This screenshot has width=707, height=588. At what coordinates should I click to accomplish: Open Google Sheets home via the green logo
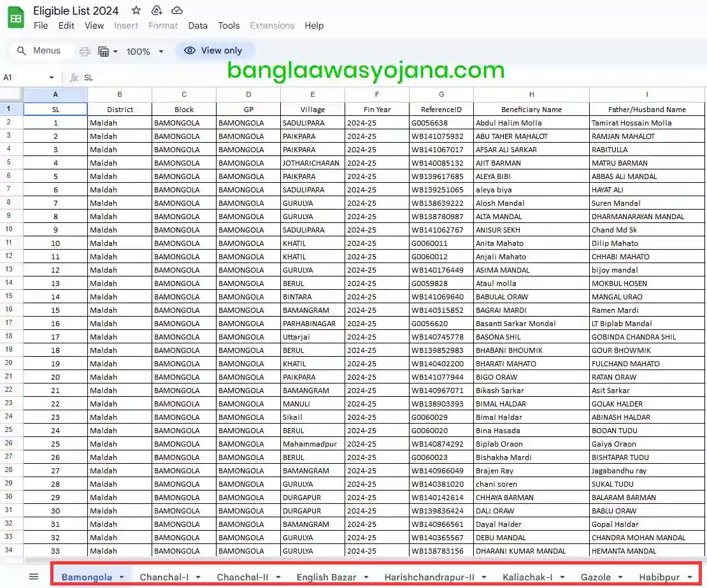pos(15,17)
